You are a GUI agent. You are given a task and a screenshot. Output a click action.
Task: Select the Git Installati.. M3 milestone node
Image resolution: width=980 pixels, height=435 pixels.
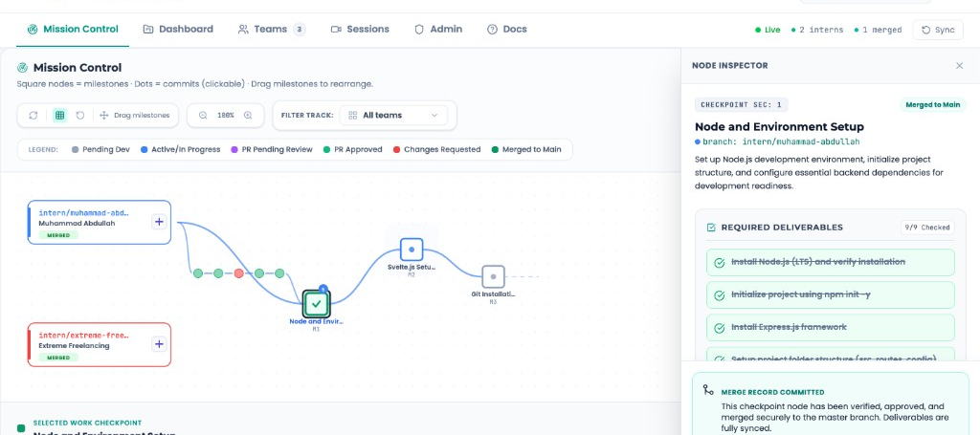[493, 276]
